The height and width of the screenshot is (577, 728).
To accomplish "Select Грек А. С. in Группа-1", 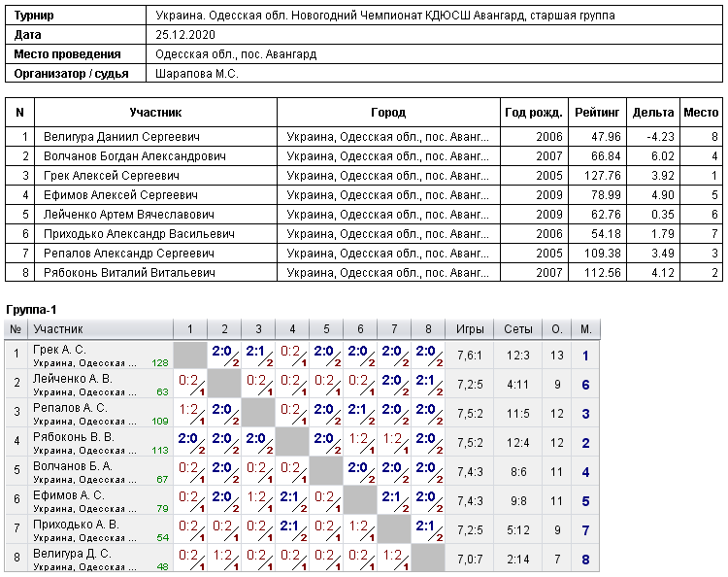I will coord(59,350).
